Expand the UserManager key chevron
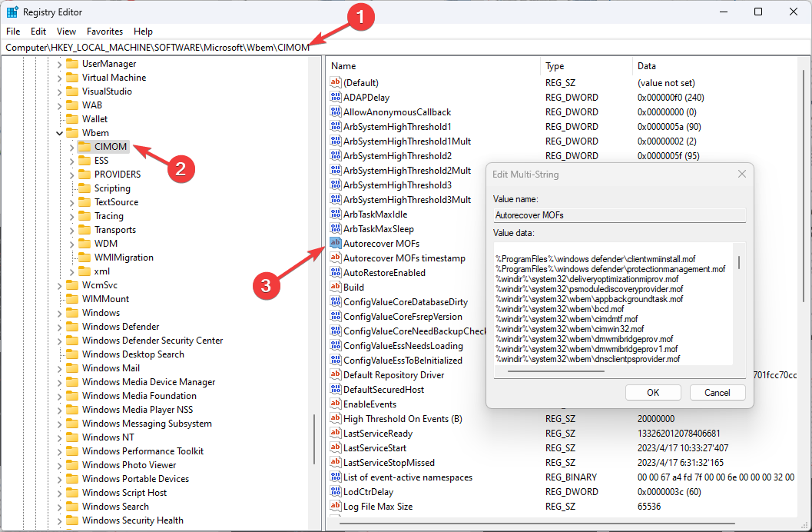The image size is (812, 532). click(x=60, y=65)
